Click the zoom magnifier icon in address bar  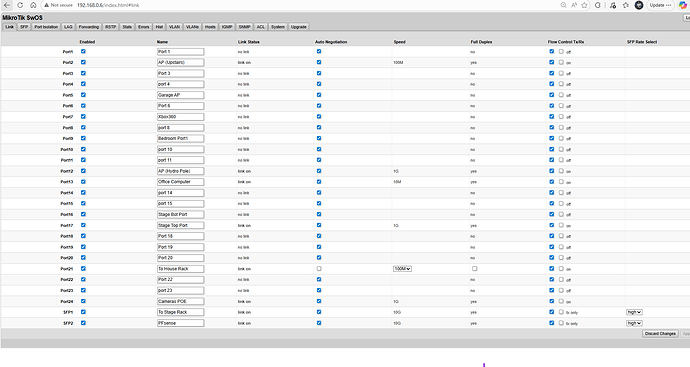(563, 5)
